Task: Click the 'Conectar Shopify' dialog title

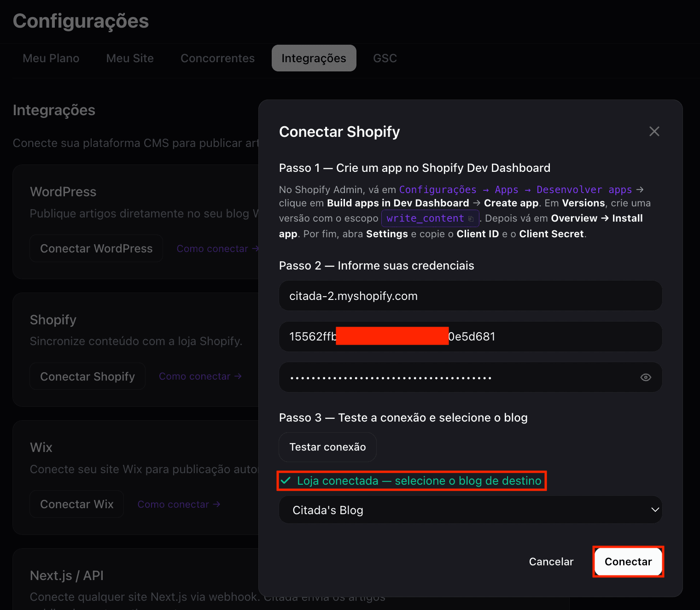Action: point(339,132)
